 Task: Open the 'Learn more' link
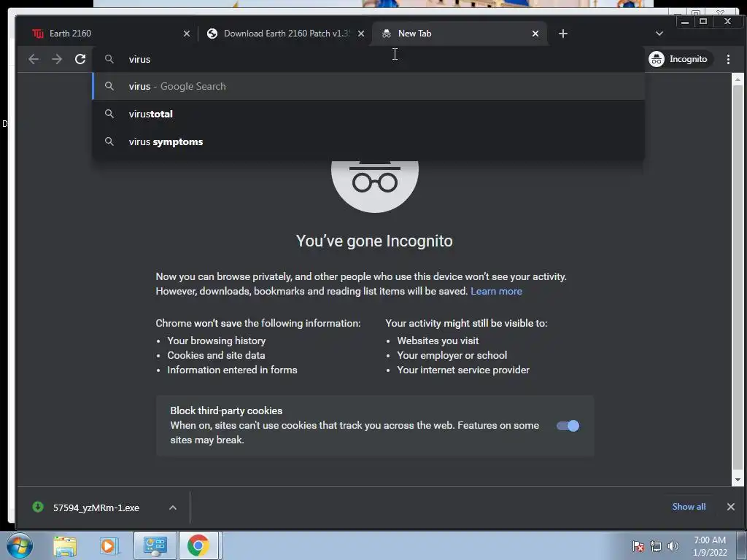pos(496,291)
